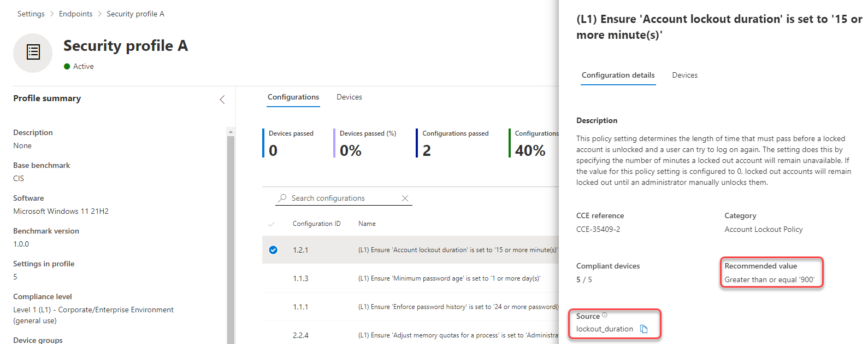Switch to the Configurations tab
This screenshot has height=344, width=868.
[x=293, y=97]
